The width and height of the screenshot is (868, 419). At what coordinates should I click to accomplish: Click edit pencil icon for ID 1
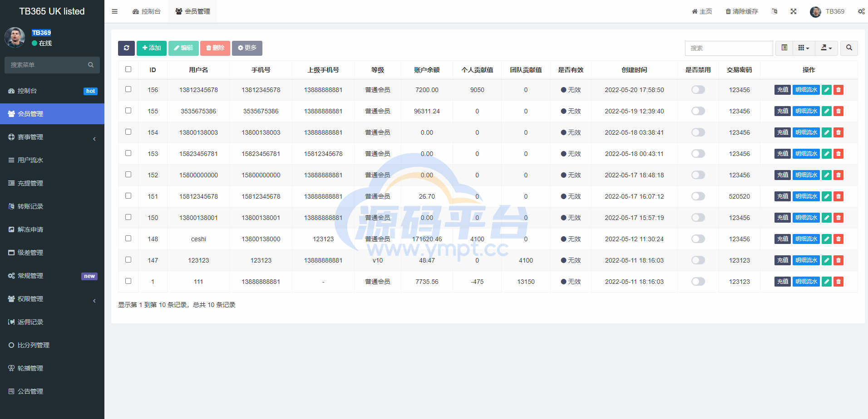point(827,282)
